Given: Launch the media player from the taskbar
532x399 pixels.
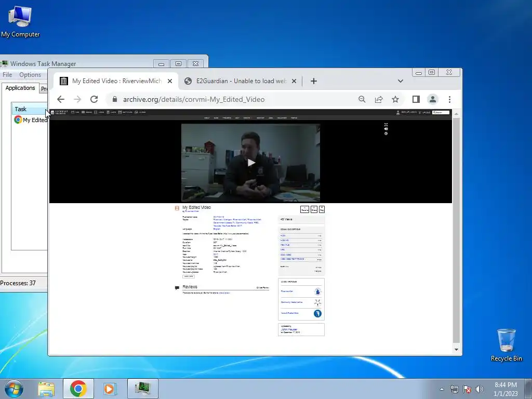Looking at the screenshot, I should [x=110, y=389].
